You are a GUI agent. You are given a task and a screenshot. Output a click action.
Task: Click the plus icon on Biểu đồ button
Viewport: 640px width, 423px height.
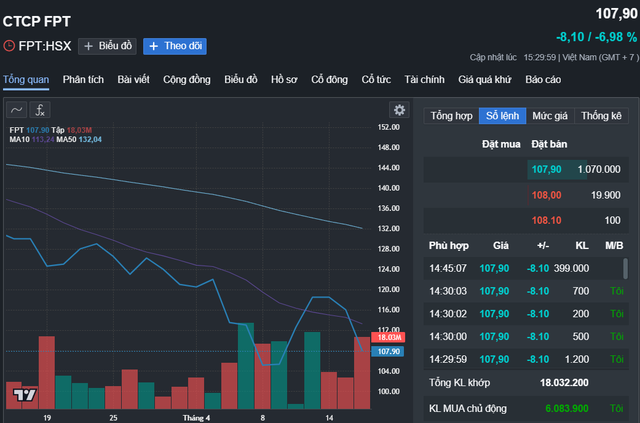point(88,46)
